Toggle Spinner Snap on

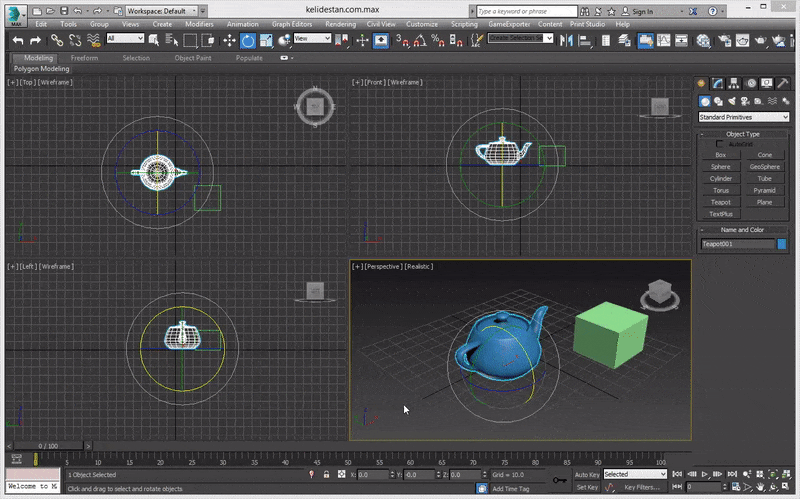[456, 40]
